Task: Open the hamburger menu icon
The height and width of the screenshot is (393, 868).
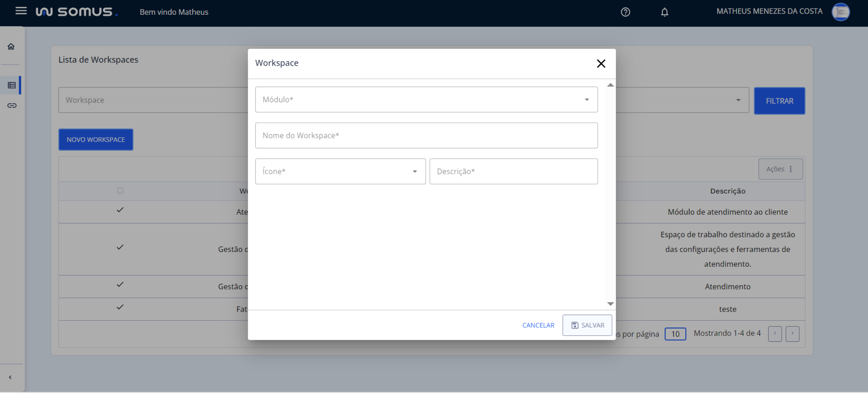Action: point(21,11)
